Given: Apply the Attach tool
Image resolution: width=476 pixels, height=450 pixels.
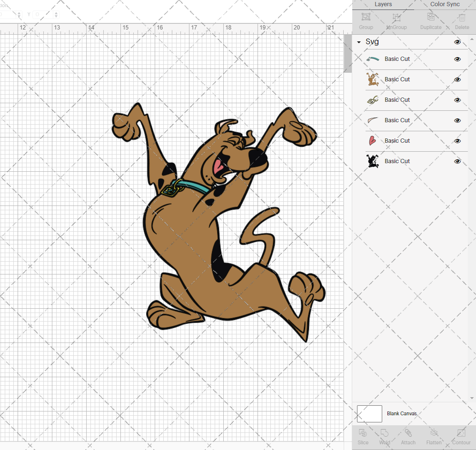Looking at the screenshot, I should [x=408, y=433].
